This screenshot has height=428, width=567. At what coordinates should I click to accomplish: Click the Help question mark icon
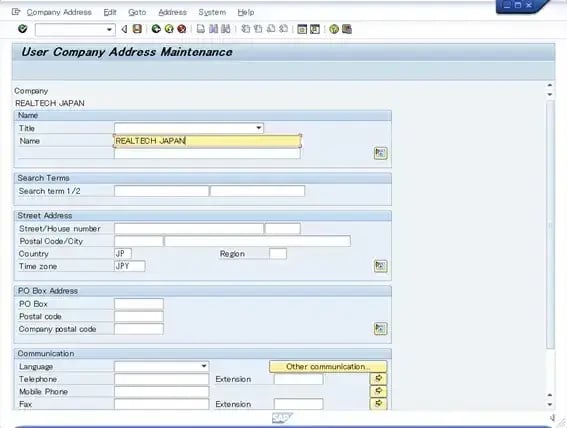point(334,29)
